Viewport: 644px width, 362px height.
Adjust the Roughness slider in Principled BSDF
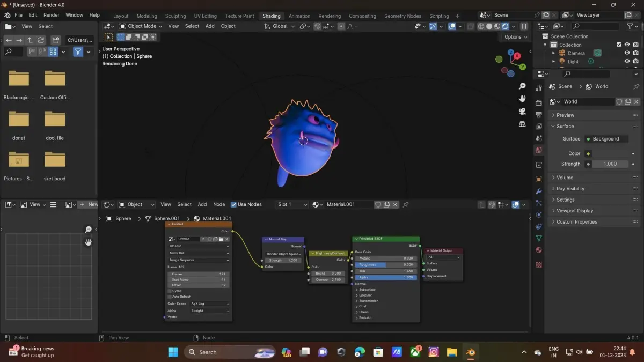point(386,265)
